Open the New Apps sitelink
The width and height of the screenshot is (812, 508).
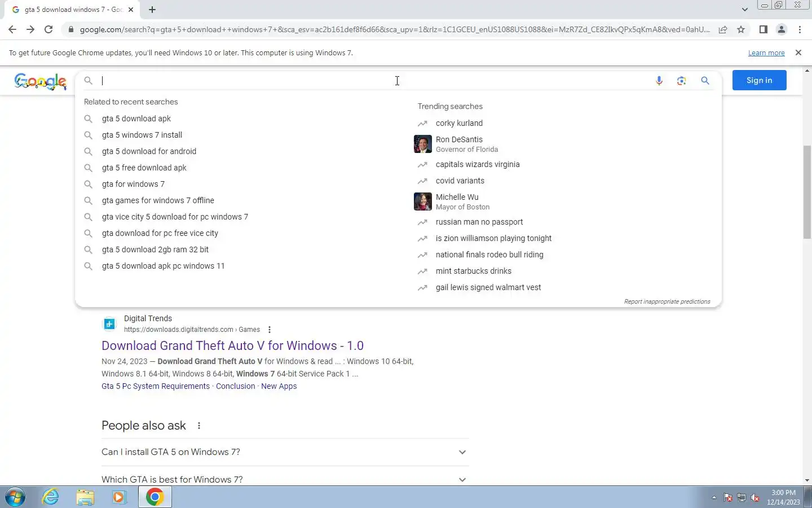tap(279, 386)
